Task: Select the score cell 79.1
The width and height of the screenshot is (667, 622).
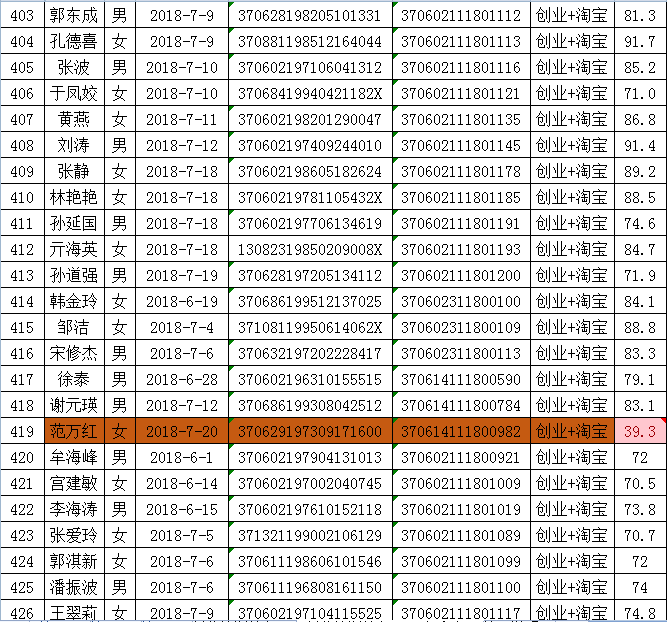Action: click(x=640, y=379)
